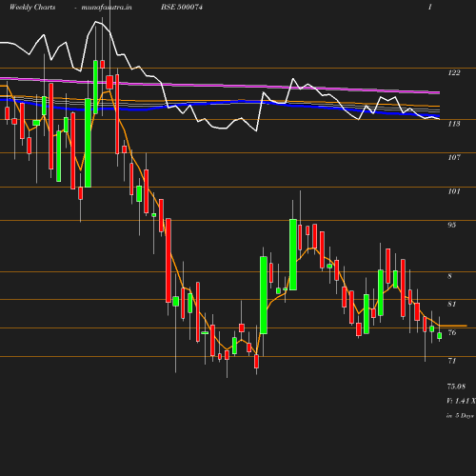476x476 pixels.
Task: Click the 'Weekly Charts' title text
Action: coord(32,8)
